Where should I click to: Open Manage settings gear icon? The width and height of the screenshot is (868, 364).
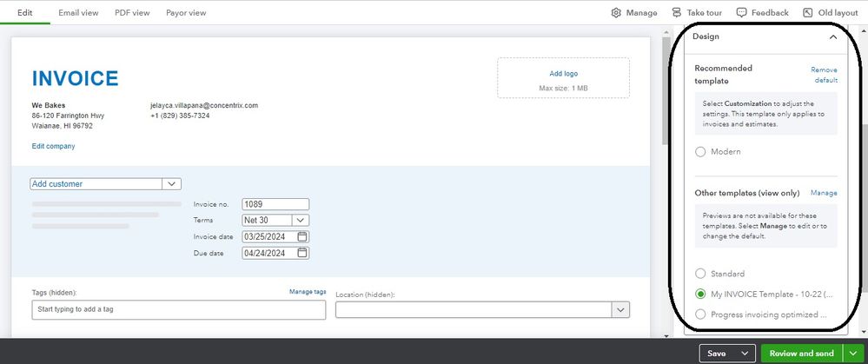(616, 13)
